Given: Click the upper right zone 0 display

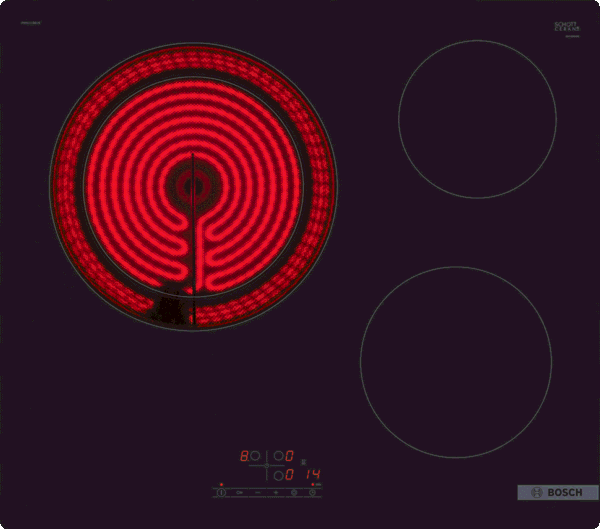Looking at the screenshot, I should (x=290, y=456).
